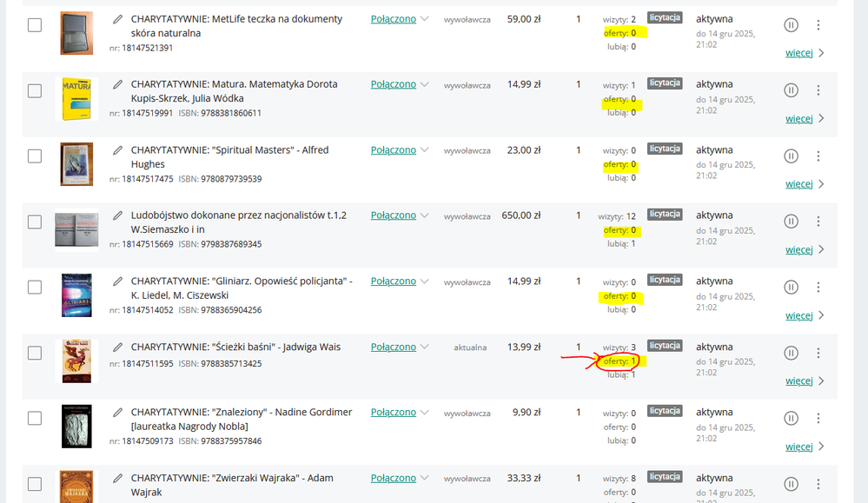Screen dimensions: 868x503
Task: Open three-dot menu for Matura Matematyka listing
Action: pos(818,90)
